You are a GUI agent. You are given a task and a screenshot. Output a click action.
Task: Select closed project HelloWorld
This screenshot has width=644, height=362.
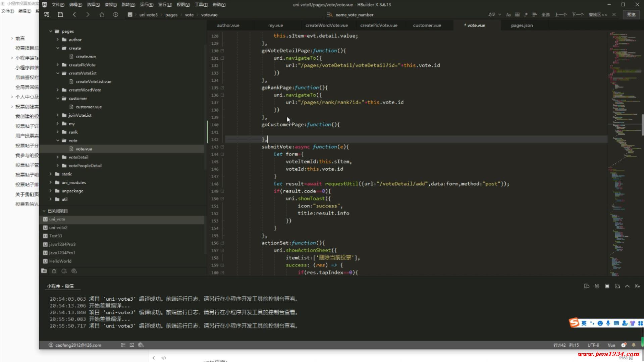point(60,261)
